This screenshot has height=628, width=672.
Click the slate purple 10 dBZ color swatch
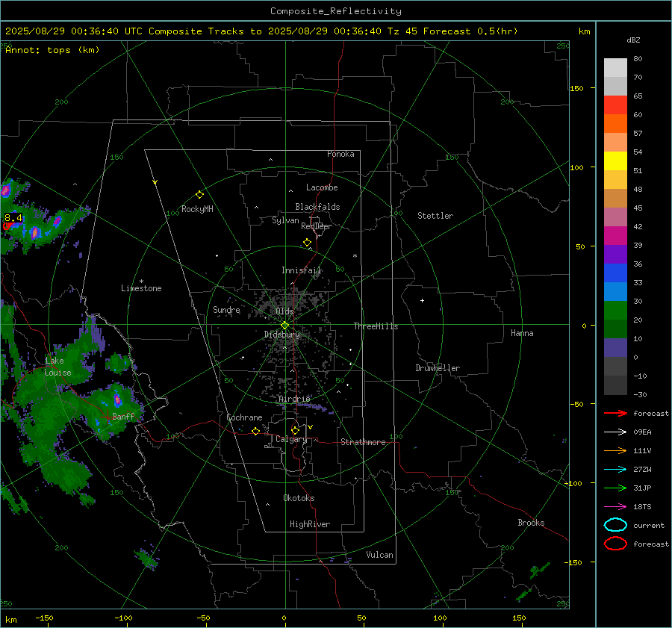coord(615,347)
